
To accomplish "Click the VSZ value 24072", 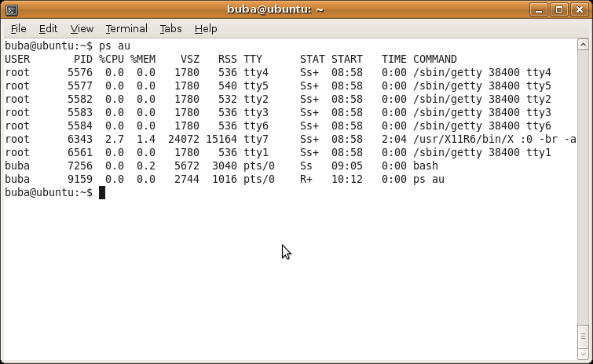I will click(x=184, y=140).
